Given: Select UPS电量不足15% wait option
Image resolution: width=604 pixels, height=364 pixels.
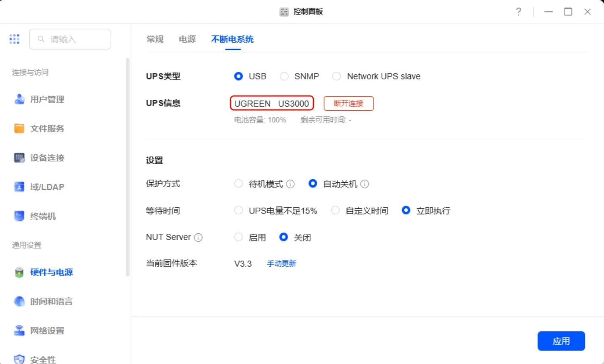Looking at the screenshot, I should click(x=239, y=211).
